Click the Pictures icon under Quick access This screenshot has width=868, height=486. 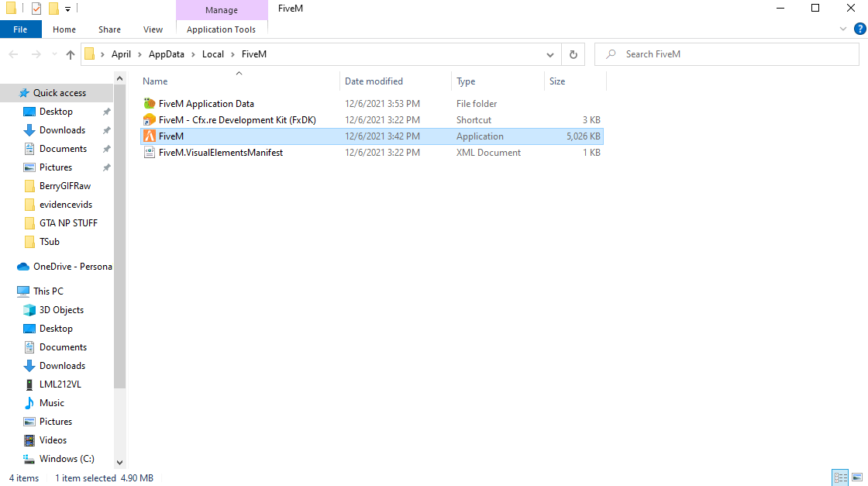[x=29, y=167]
